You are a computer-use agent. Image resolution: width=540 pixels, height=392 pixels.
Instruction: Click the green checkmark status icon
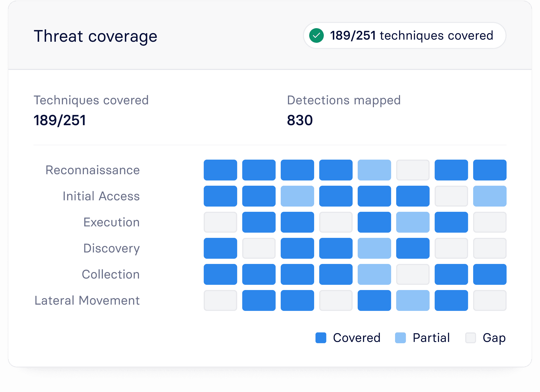316,35
